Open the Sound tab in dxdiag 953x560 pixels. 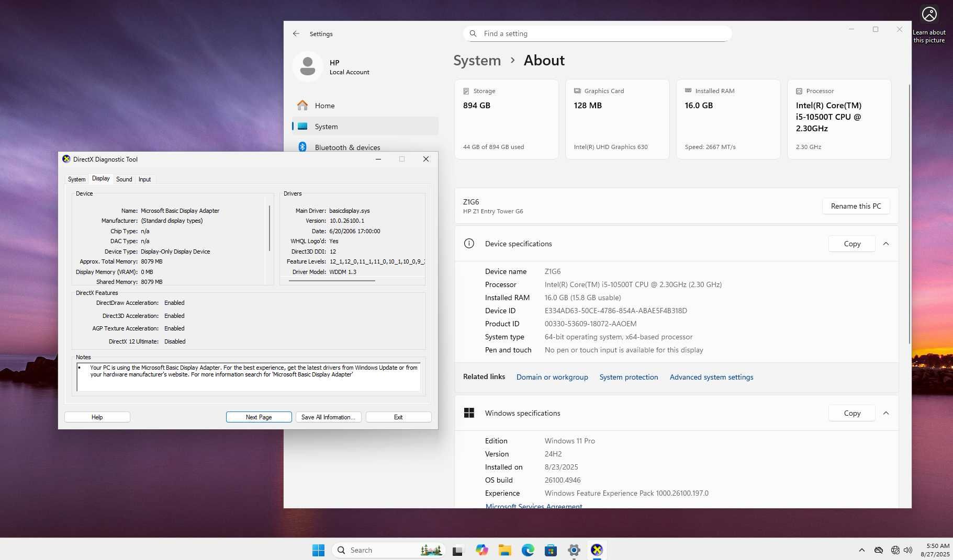point(124,179)
